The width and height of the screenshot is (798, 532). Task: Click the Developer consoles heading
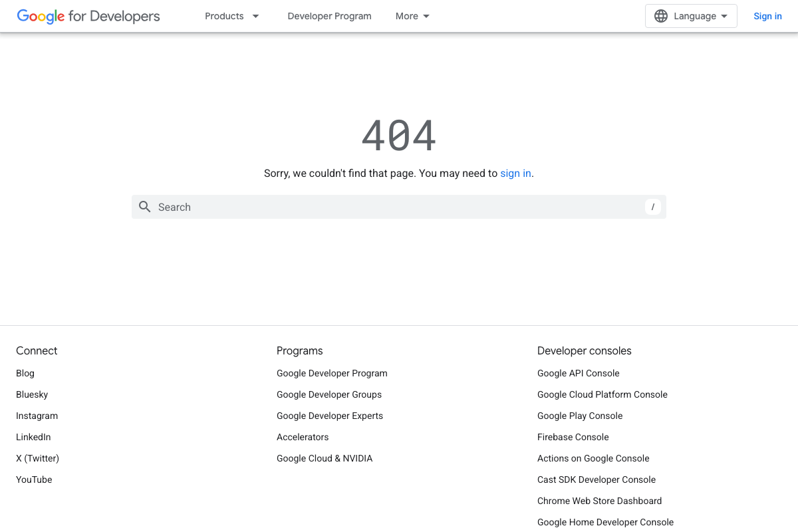click(x=585, y=350)
